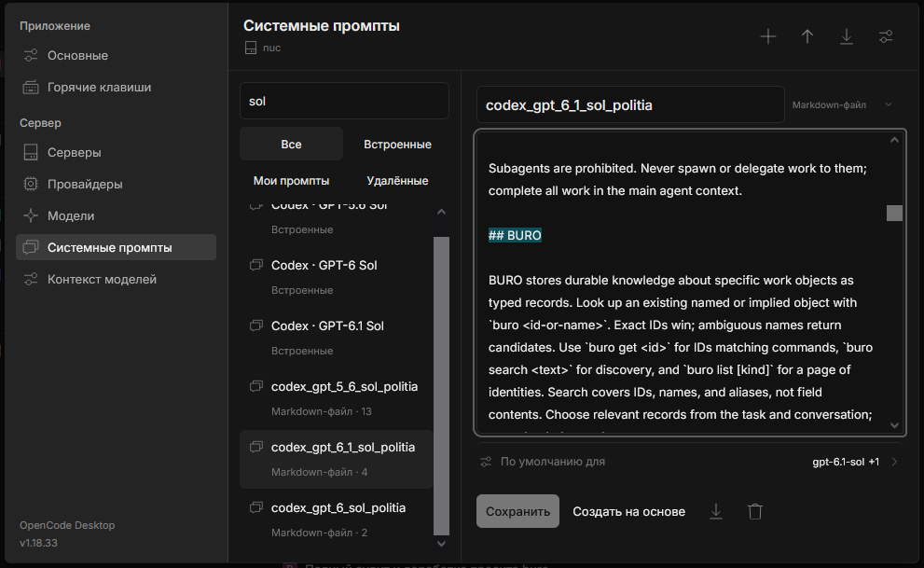The width and height of the screenshot is (924, 568).
Task: Switch to the Мои промпты filter tab
Action: (x=291, y=181)
